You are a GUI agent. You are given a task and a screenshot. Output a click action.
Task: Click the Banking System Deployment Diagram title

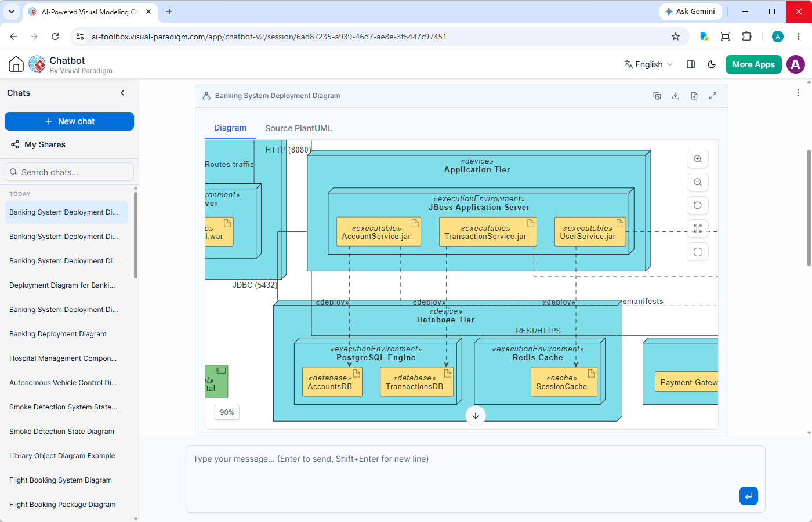[x=277, y=96]
